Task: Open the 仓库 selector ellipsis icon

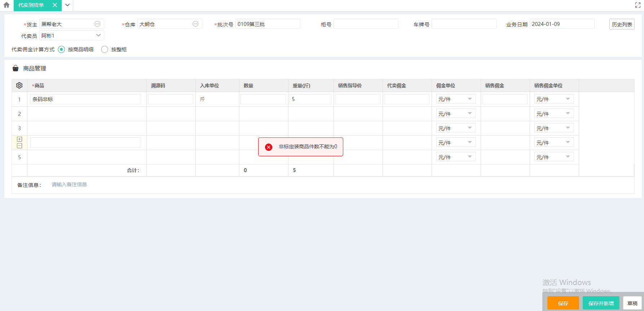Action: pos(195,24)
